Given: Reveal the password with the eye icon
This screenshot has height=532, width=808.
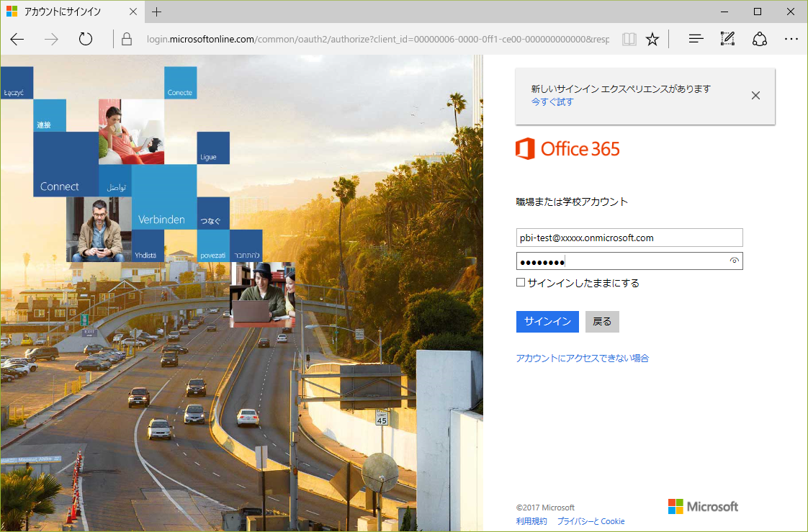Looking at the screenshot, I should click(735, 261).
